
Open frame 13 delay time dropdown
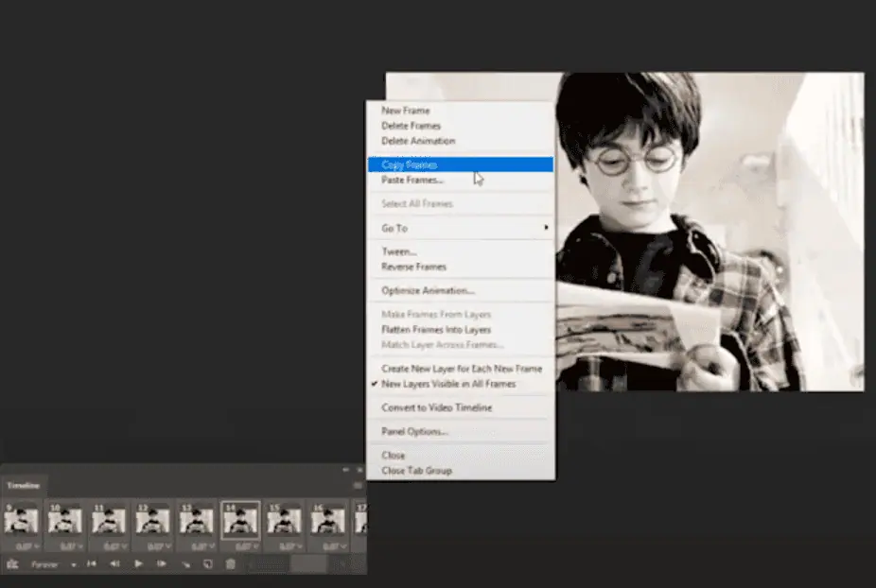201,546
